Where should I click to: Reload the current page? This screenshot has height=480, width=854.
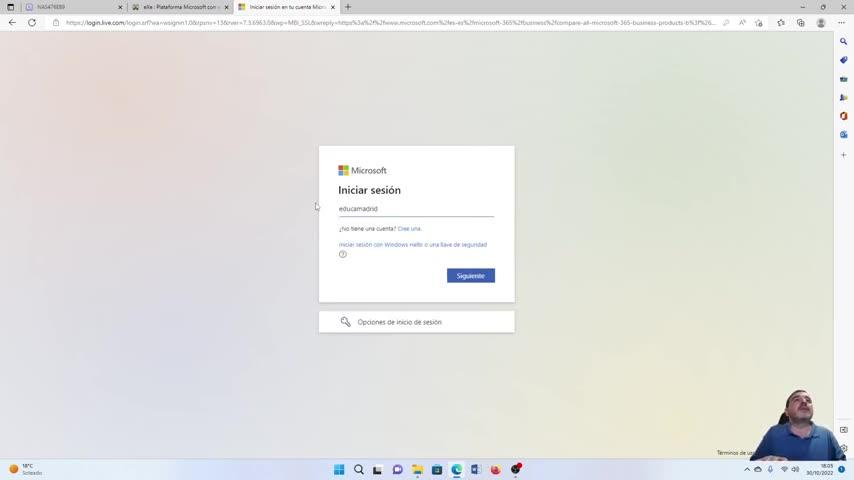(32, 23)
